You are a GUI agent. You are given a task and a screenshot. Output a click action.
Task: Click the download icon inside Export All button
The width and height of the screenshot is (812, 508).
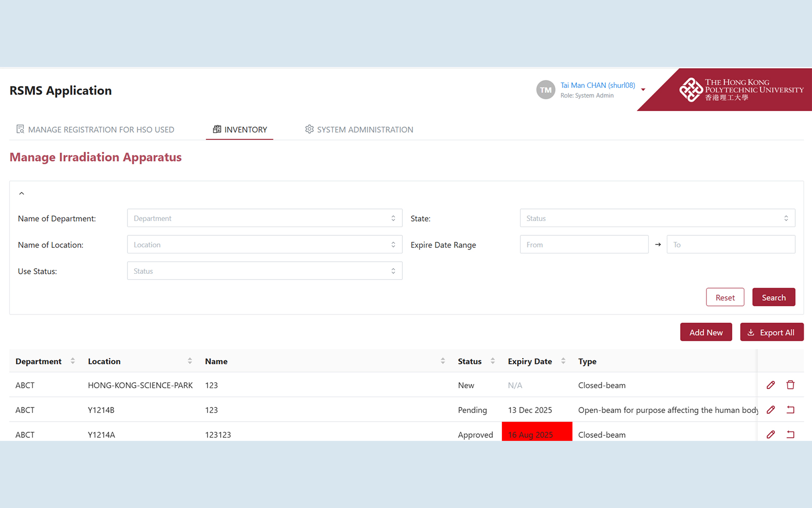click(751, 332)
